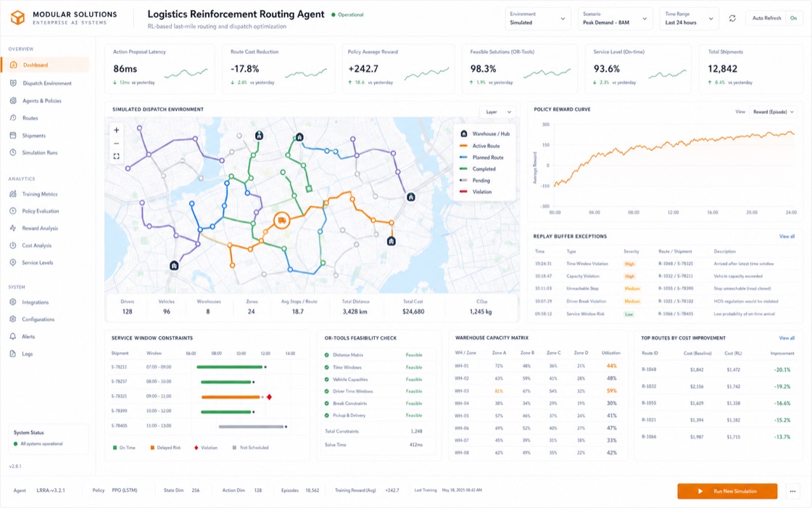Click the Reward Analysis icon

[13, 228]
